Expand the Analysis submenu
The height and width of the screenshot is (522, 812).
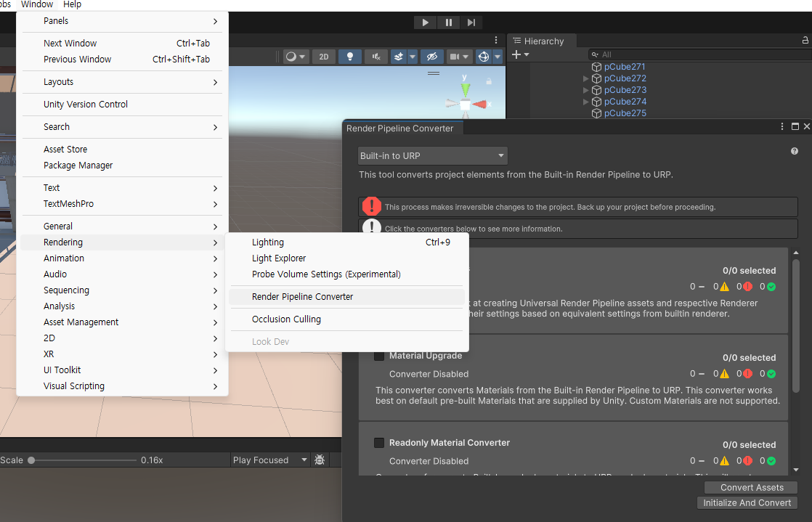pos(122,306)
